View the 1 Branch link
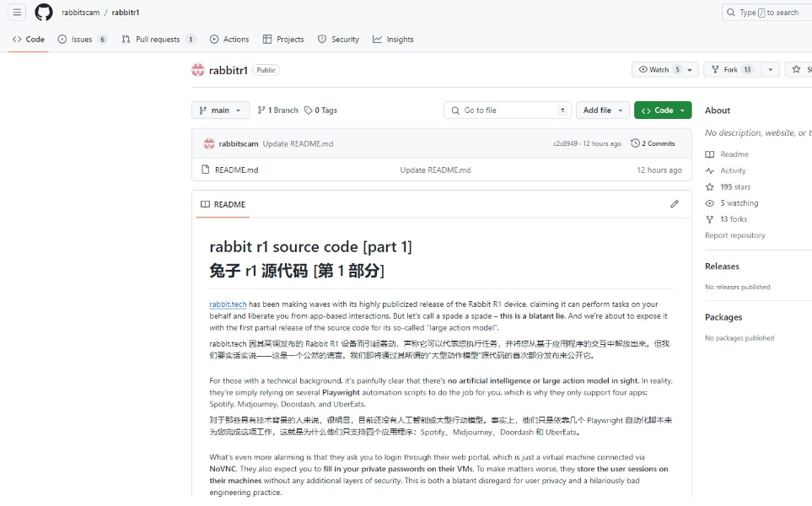The width and height of the screenshot is (812, 506). [x=278, y=110]
